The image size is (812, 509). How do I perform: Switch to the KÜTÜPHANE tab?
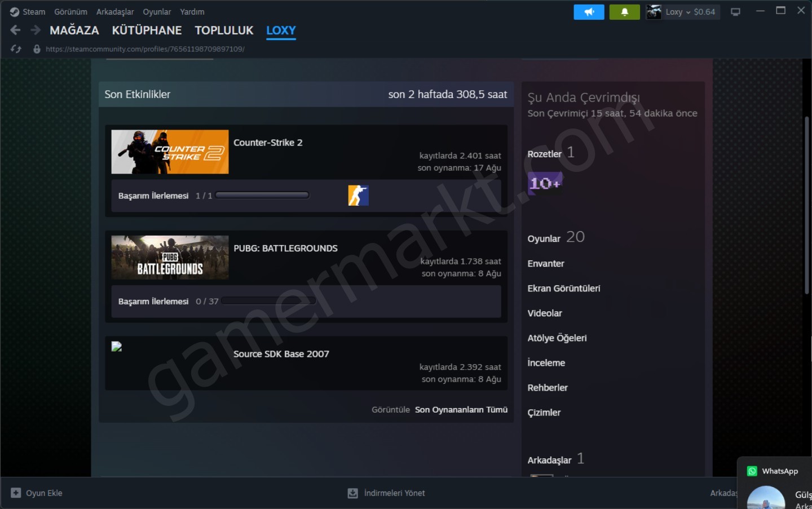147,30
